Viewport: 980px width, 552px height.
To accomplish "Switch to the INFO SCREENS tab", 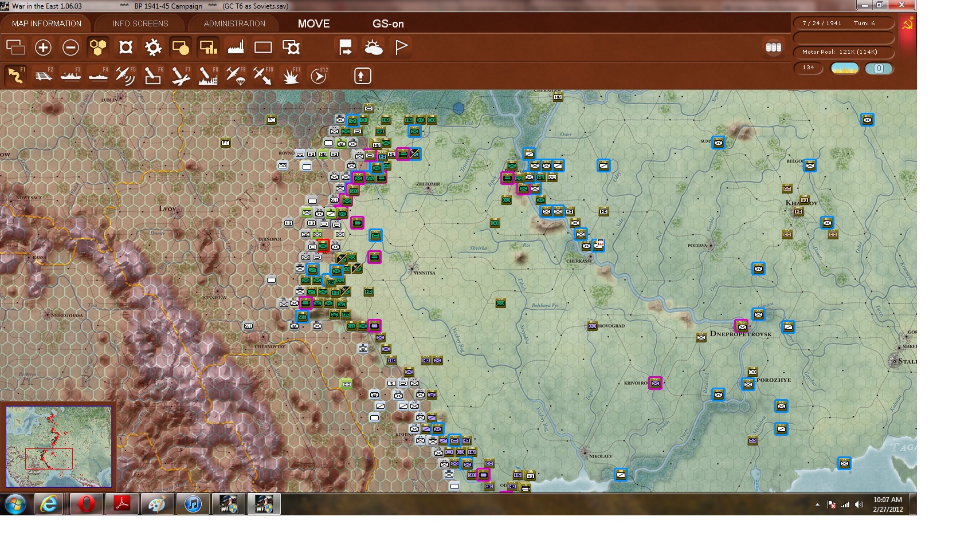I will point(140,23).
